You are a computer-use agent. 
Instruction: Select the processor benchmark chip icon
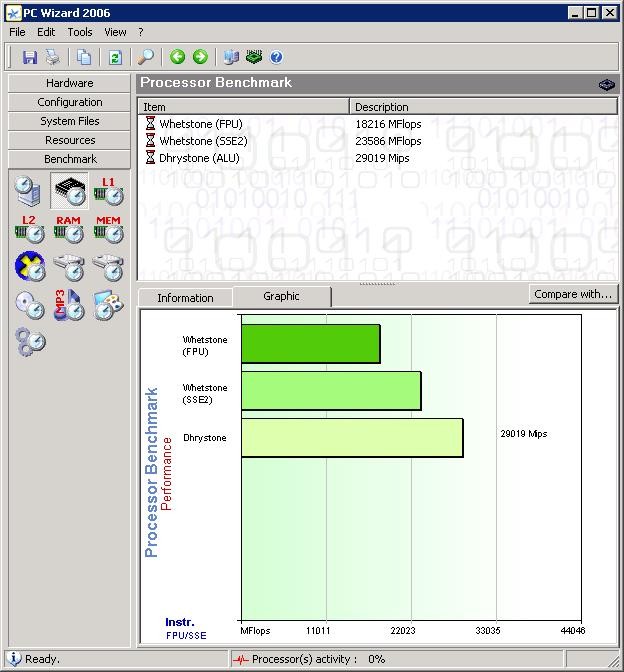coord(69,191)
